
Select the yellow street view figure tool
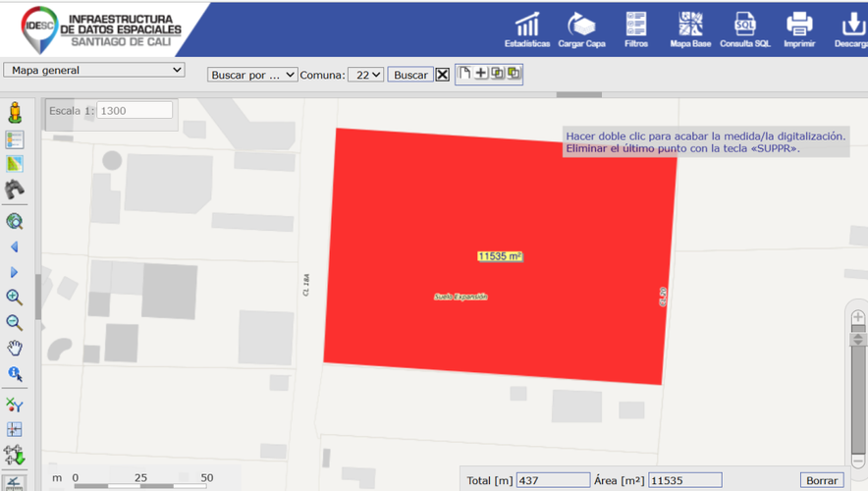[x=15, y=112]
